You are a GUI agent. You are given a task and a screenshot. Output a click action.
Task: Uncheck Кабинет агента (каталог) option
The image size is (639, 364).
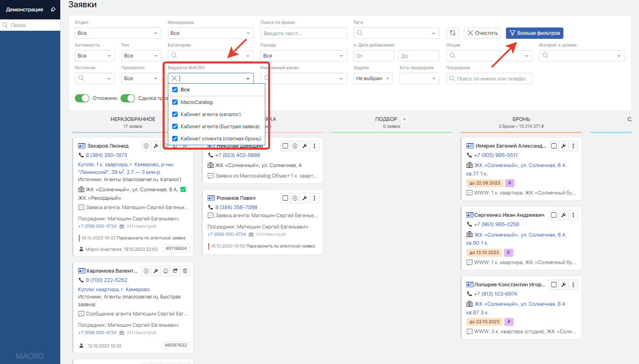[175, 114]
